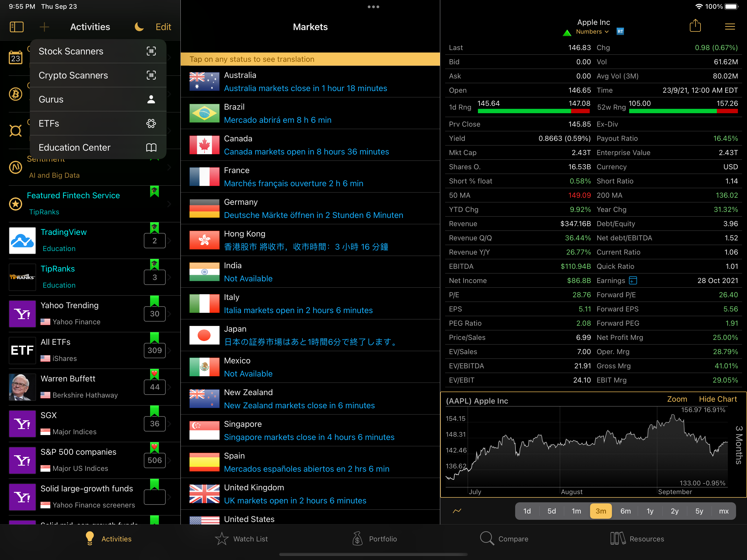Click Hide Chart link

tap(718, 399)
